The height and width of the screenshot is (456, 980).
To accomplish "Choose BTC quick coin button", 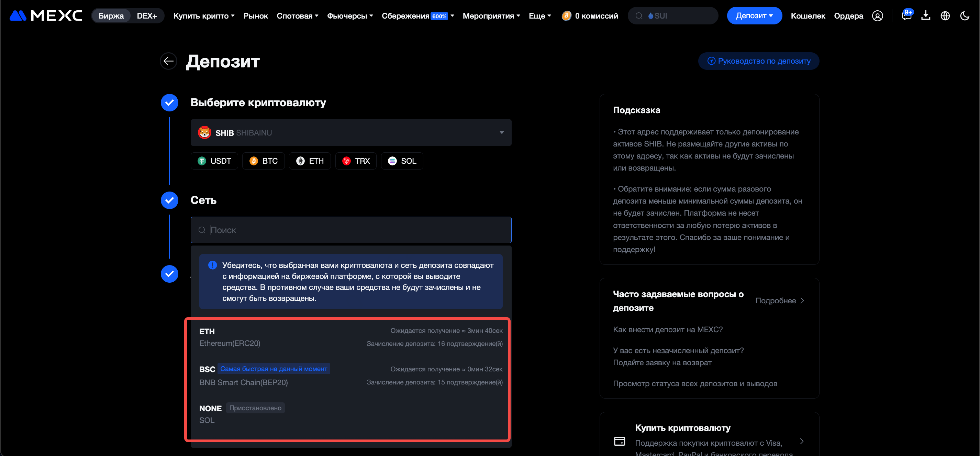I will 263,161.
